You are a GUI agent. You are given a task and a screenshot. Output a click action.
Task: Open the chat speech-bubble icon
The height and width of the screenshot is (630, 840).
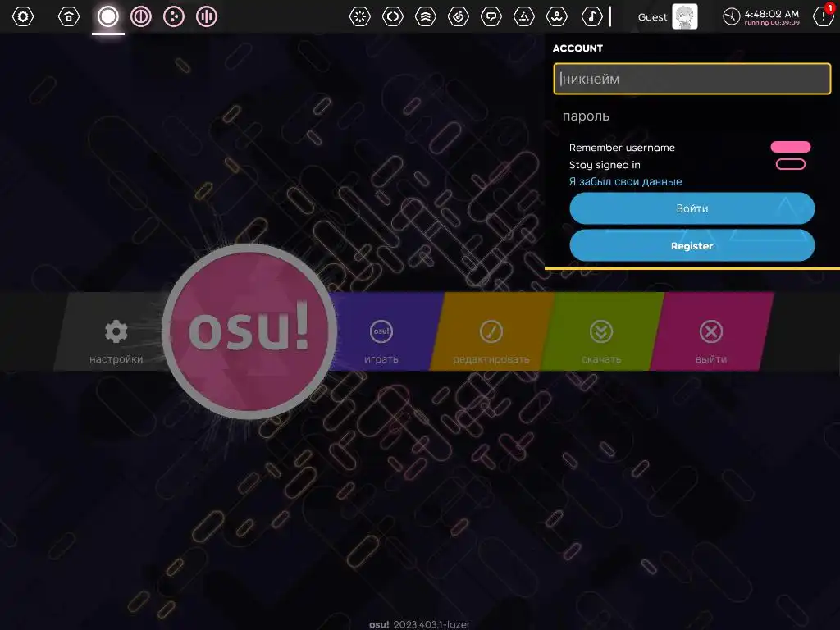pos(491,16)
